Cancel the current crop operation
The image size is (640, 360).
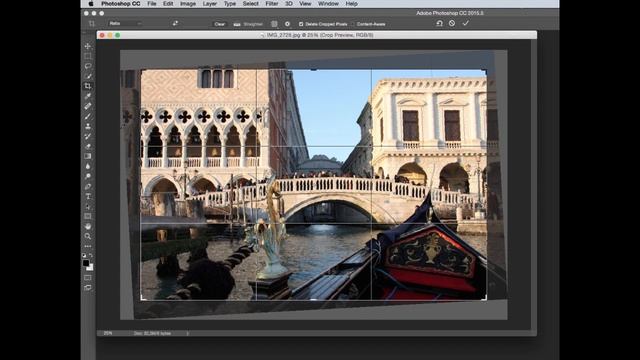452,23
